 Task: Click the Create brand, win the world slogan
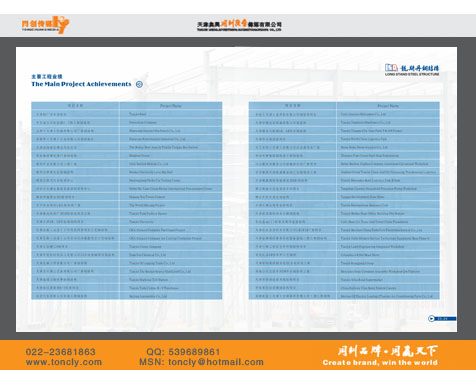[x=380, y=362]
